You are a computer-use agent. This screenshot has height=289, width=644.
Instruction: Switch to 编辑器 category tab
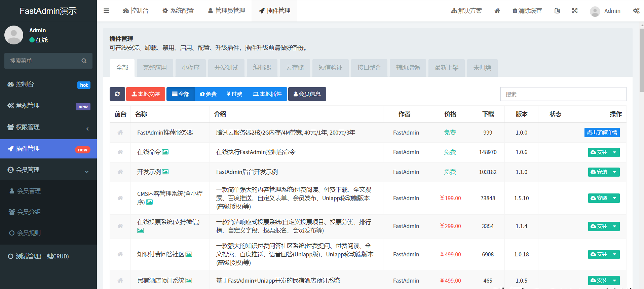point(262,68)
